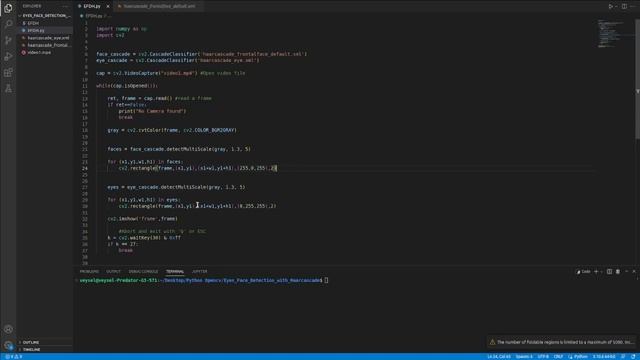Open the Explorer More Actions ellipsis
The image size is (640, 360).
(x=66, y=6)
